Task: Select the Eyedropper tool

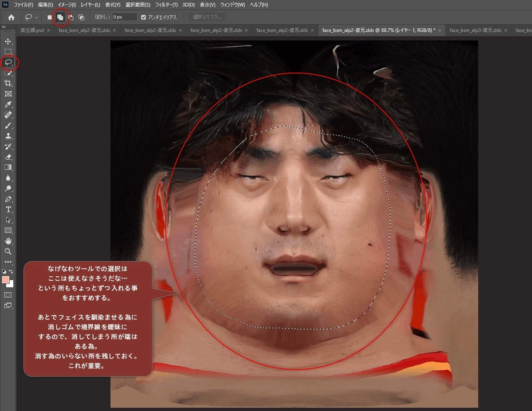Action: (x=8, y=105)
